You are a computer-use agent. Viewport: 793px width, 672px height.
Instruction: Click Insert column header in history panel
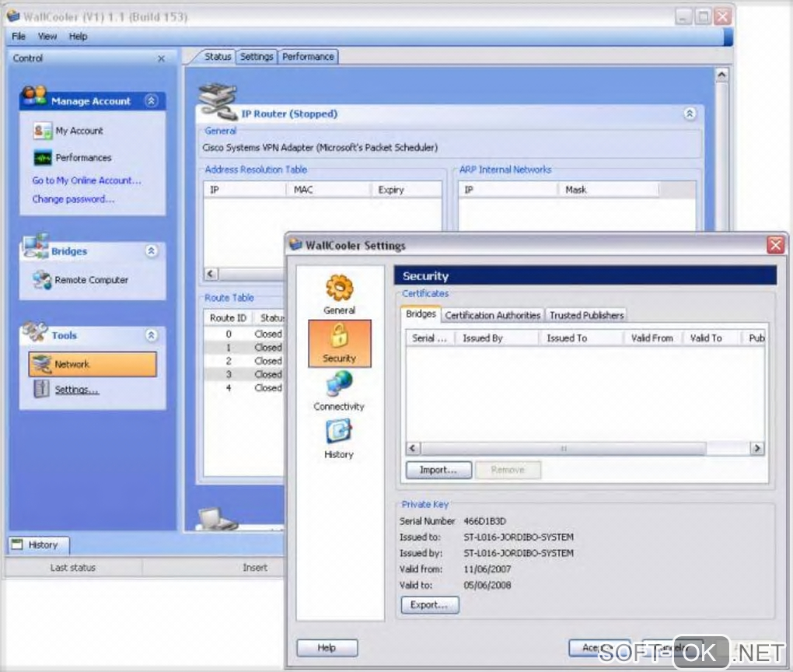pos(255,568)
